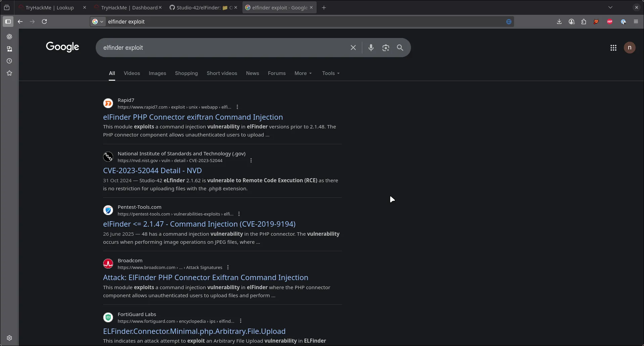Screen dimensions: 644x346
Task: Open more options for Pentest-Tools result
Action: pyautogui.click(x=239, y=214)
